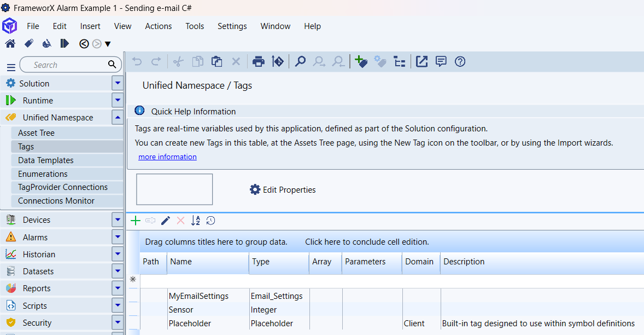This screenshot has height=335, width=644.
Task: Click the pencil edit row icon
Action: tap(166, 221)
